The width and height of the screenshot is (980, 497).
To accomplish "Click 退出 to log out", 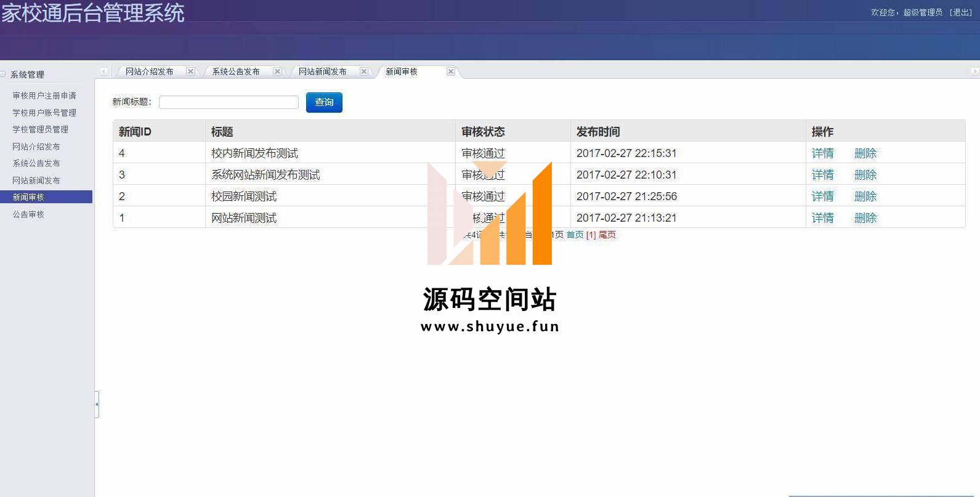I will click(961, 12).
